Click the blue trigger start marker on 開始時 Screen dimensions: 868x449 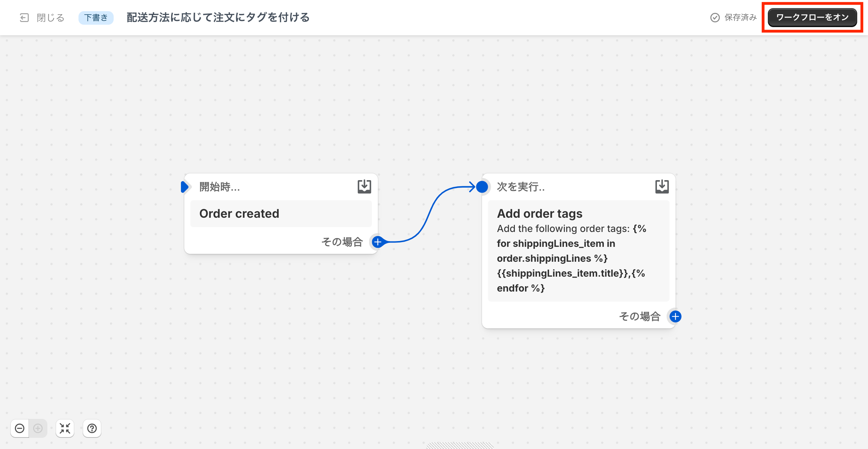(x=185, y=187)
